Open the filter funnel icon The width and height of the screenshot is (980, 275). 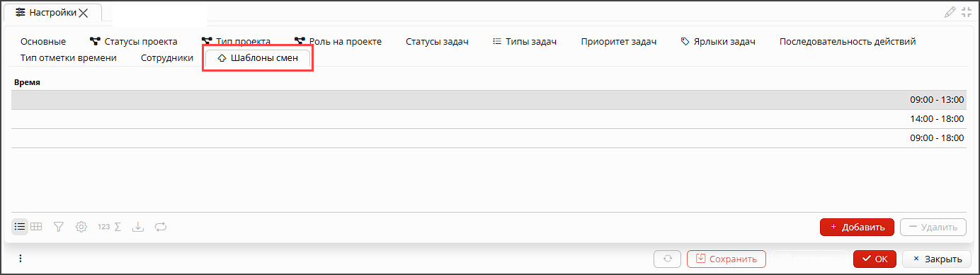pyautogui.click(x=59, y=227)
